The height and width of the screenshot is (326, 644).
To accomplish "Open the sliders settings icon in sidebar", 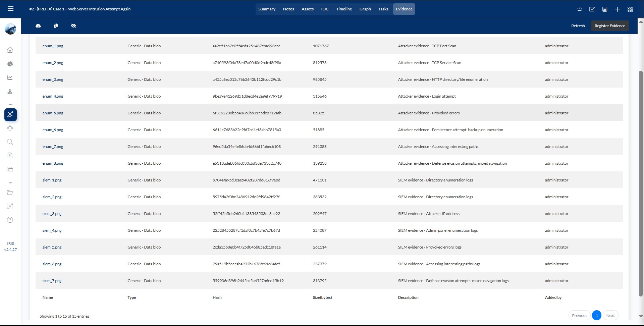I will pyautogui.click(x=10, y=206).
